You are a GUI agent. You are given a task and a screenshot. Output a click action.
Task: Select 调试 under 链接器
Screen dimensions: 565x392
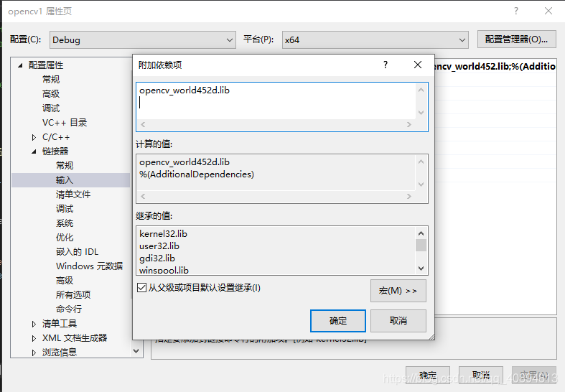point(65,209)
